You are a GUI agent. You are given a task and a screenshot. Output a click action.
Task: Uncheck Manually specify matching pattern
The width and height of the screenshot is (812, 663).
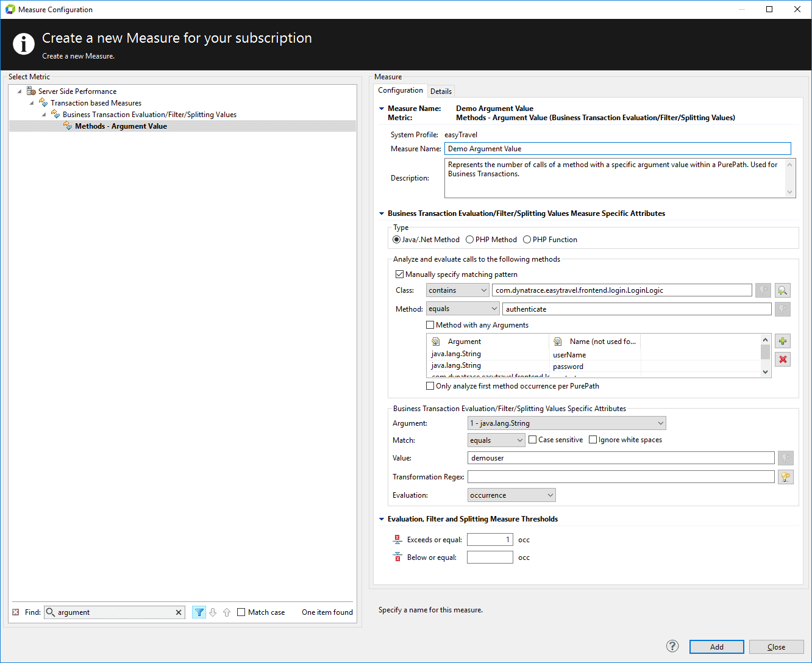point(399,274)
